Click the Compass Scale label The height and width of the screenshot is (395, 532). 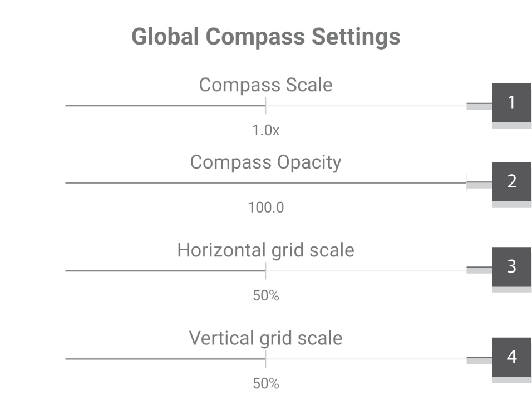[x=265, y=85]
